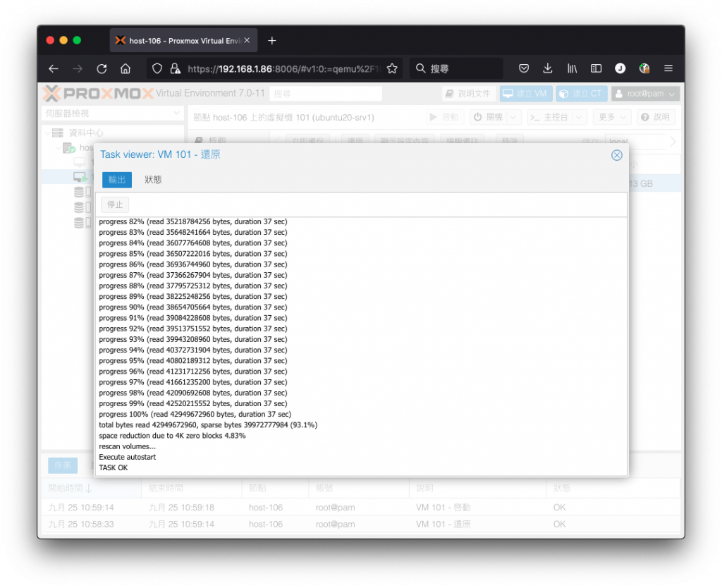This screenshot has width=722, height=588.
Task: Click the 說明 column header in task log
Action: tap(477, 488)
